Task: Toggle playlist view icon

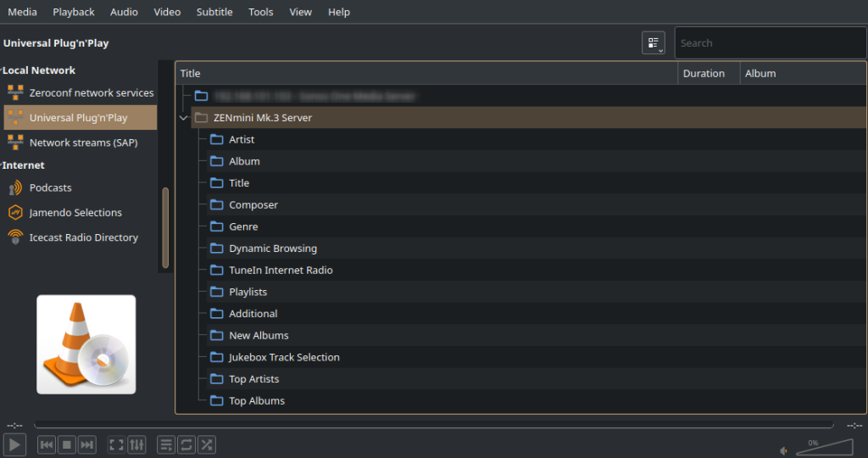Action: pyautogui.click(x=166, y=444)
